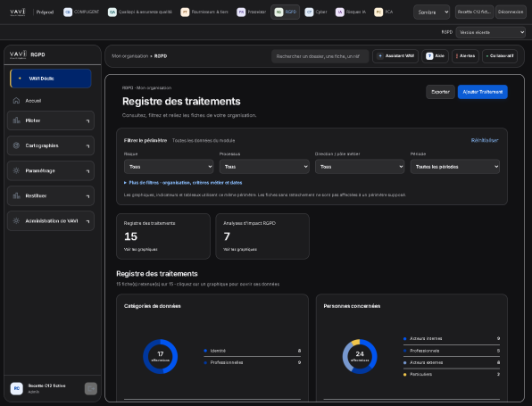Open the Sombre theme selector
This screenshot has width=532, height=406.
click(x=431, y=12)
